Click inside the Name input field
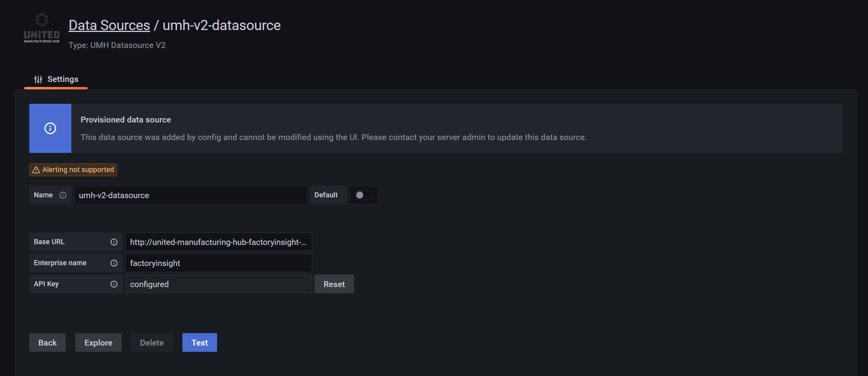868x376 pixels. (x=191, y=195)
